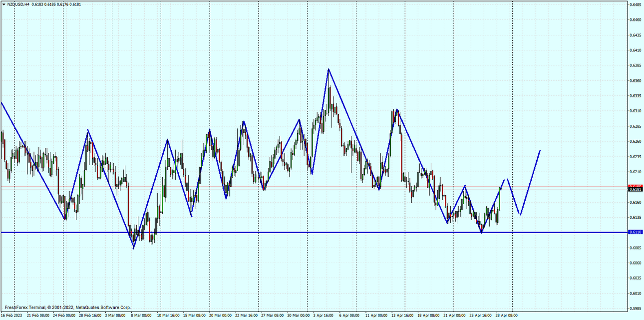Click the 28 Feb 16:00 time label
Image resolution: width=644 pixels, height=320 pixels.
[x=90, y=316]
